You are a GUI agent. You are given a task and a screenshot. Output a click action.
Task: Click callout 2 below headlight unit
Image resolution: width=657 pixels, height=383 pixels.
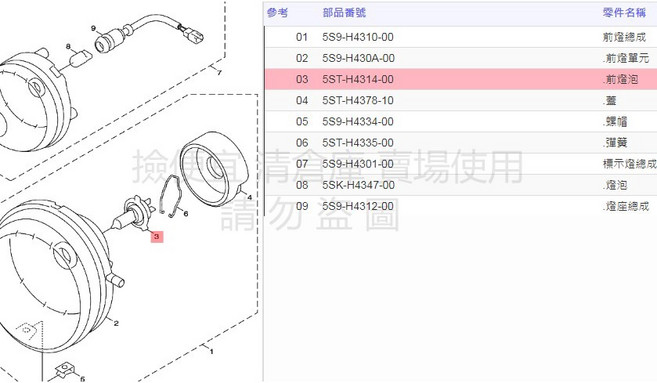116,323
